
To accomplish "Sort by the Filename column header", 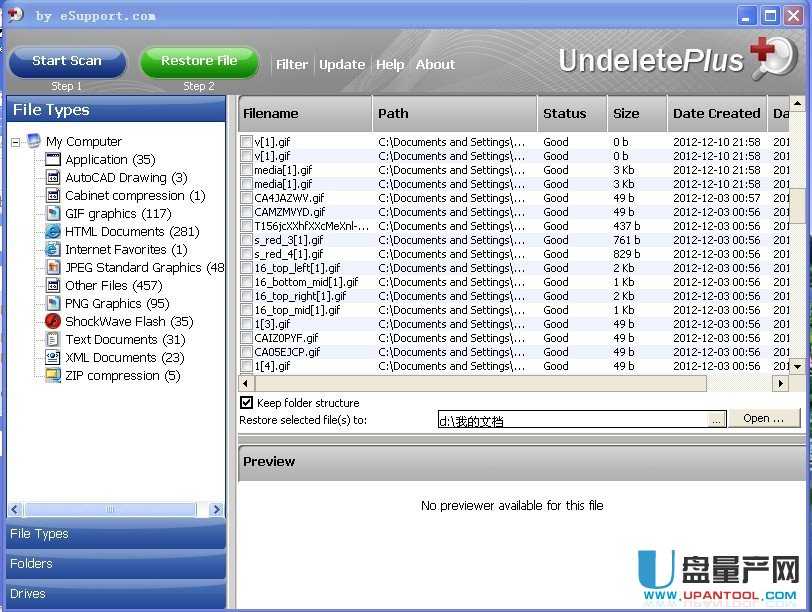I will 305,114.
